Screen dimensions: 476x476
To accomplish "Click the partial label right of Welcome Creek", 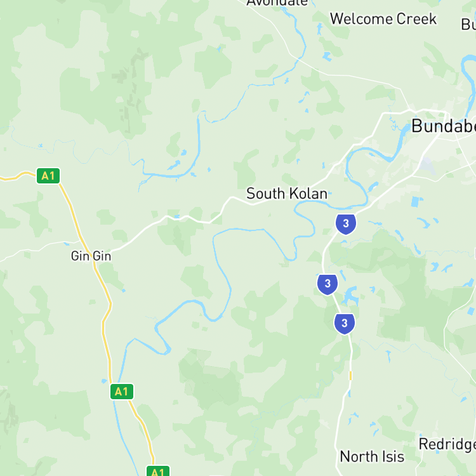I will 468,24.
